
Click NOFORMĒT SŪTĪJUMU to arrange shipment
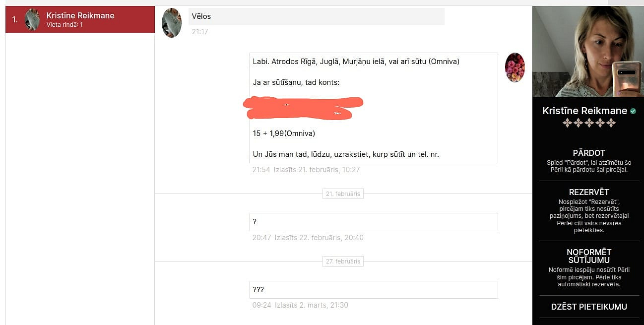pos(589,256)
